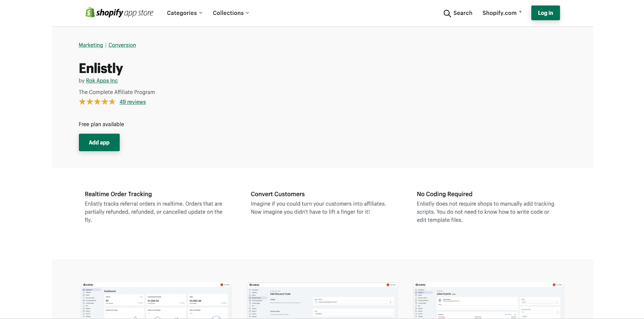Open the Marketing breadcrumb link
The height and width of the screenshot is (319, 644).
pyautogui.click(x=91, y=45)
